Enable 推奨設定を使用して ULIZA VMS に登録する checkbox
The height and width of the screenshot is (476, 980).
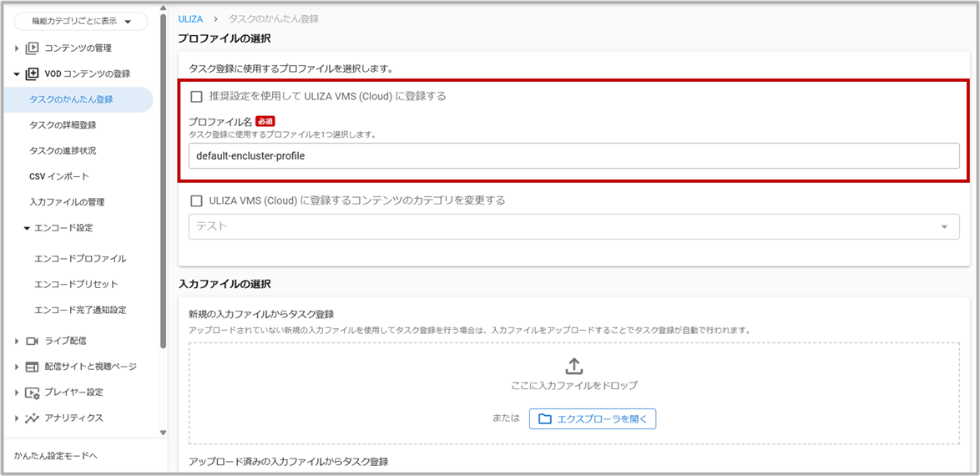(x=196, y=96)
